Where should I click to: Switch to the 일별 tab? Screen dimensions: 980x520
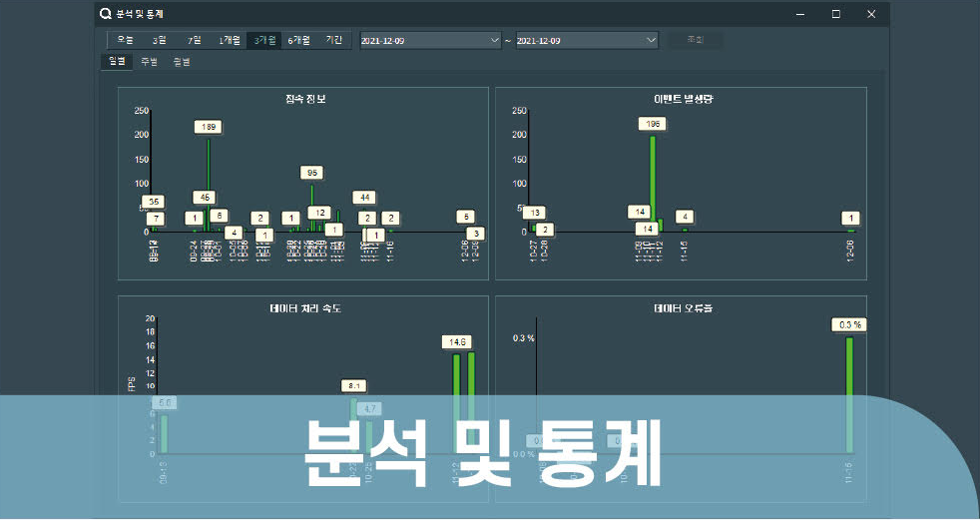coord(117,62)
